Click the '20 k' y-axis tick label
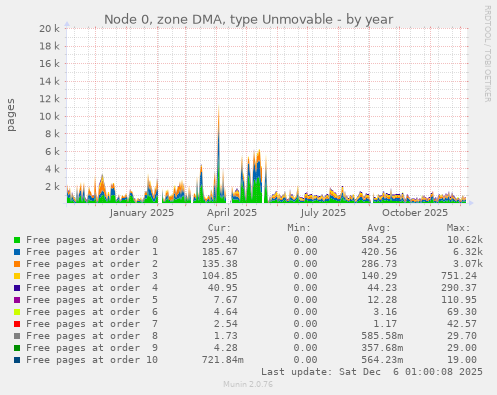The width and height of the screenshot is (497, 395). pos(49,29)
